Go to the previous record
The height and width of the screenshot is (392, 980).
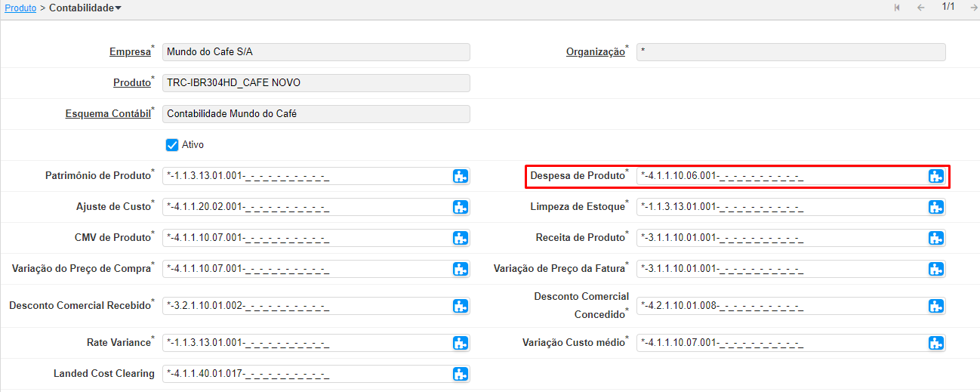coord(920,8)
